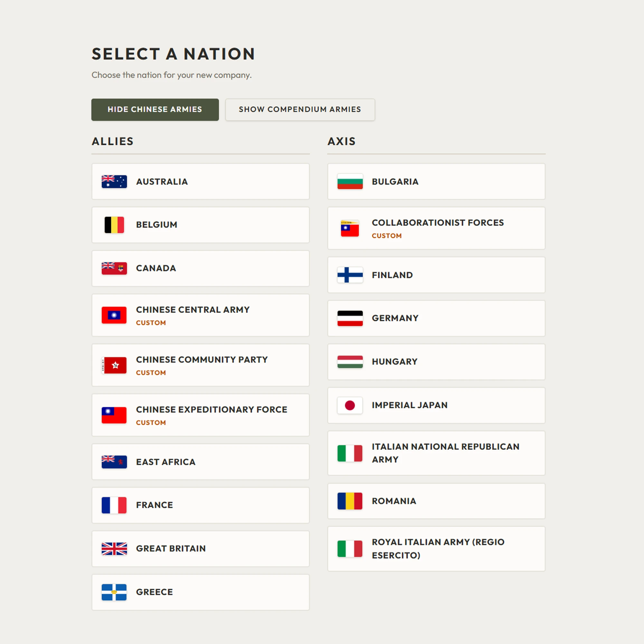Click the East Africa flag icon
This screenshot has width=644, height=644.
[x=114, y=462]
